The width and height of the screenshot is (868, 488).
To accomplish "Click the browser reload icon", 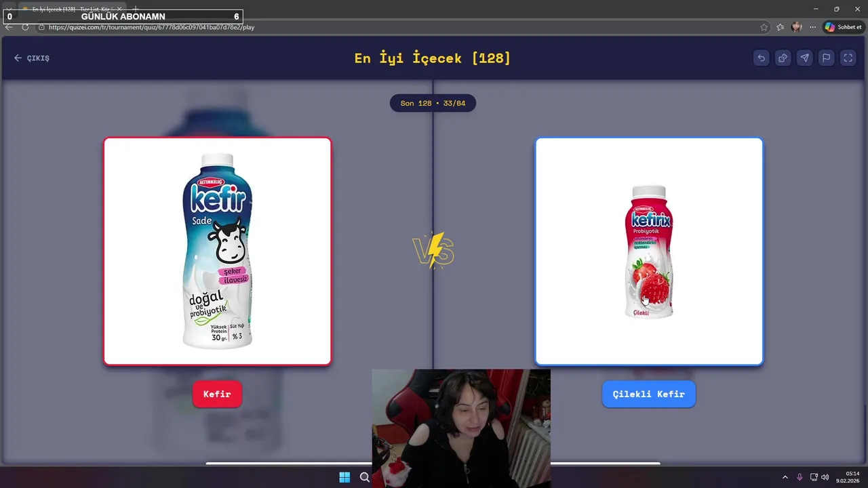I will (x=25, y=27).
